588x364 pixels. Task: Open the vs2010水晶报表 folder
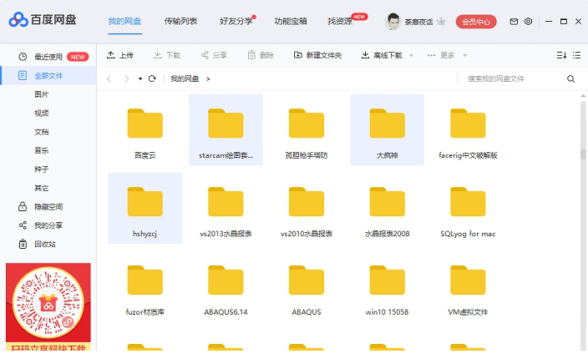(x=307, y=208)
